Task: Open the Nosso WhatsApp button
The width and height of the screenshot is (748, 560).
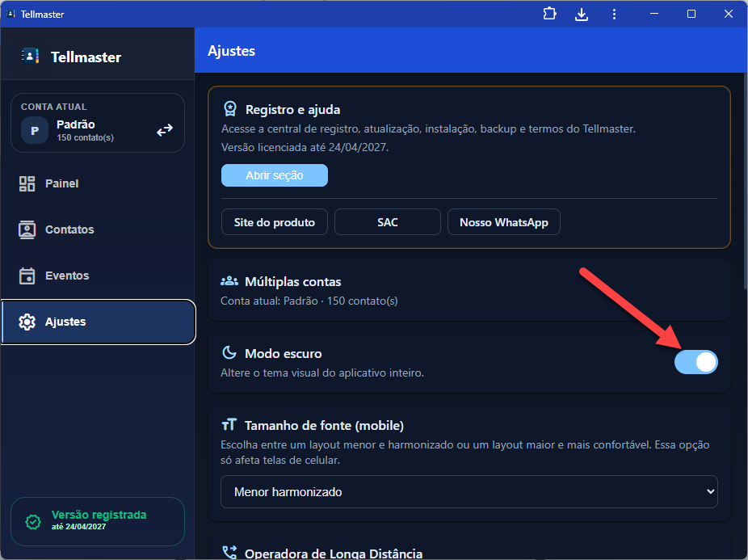Action: 503,222
